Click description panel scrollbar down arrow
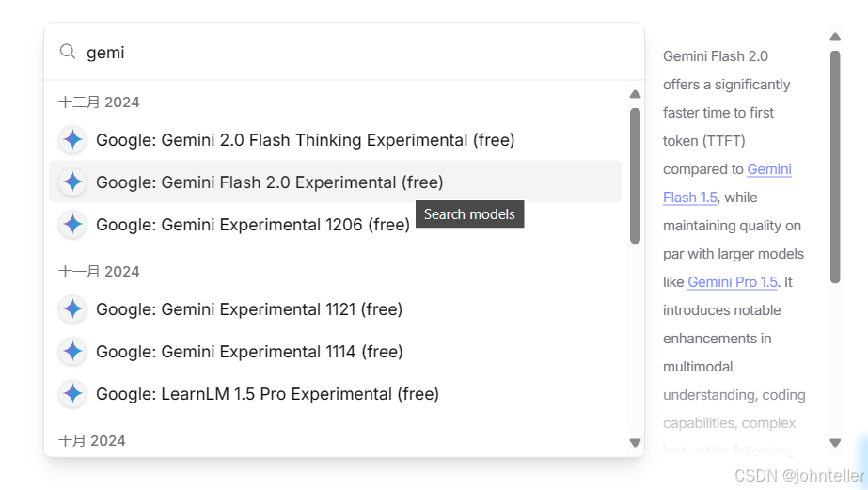The image size is (868, 490). (x=835, y=442)
